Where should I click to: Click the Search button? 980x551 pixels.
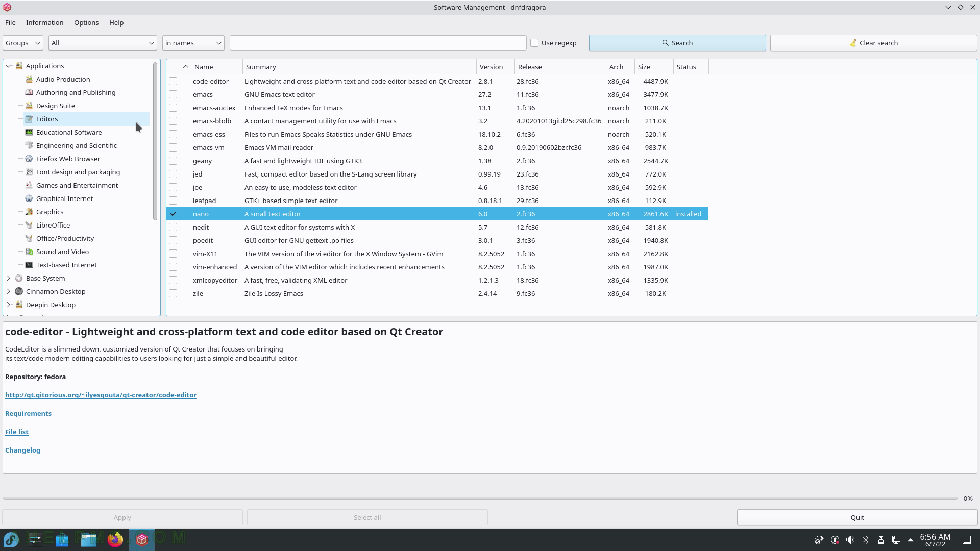(677, 43)
